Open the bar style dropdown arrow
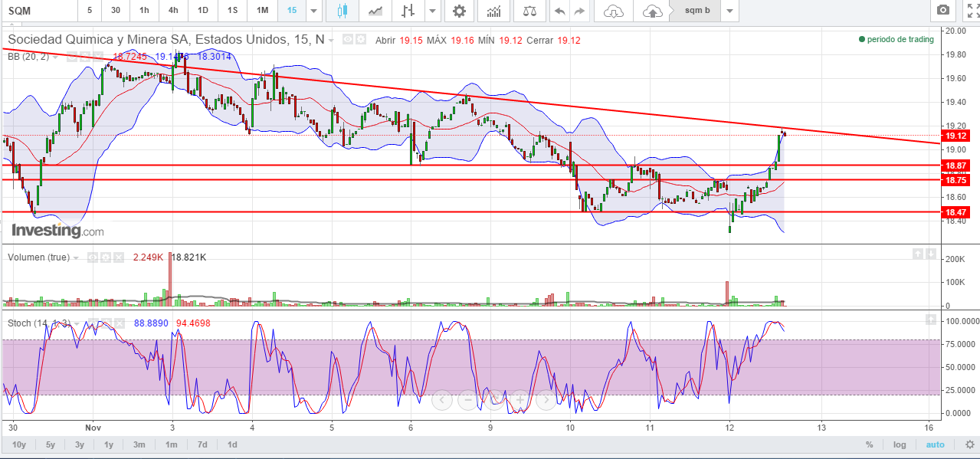 point(433,11)
